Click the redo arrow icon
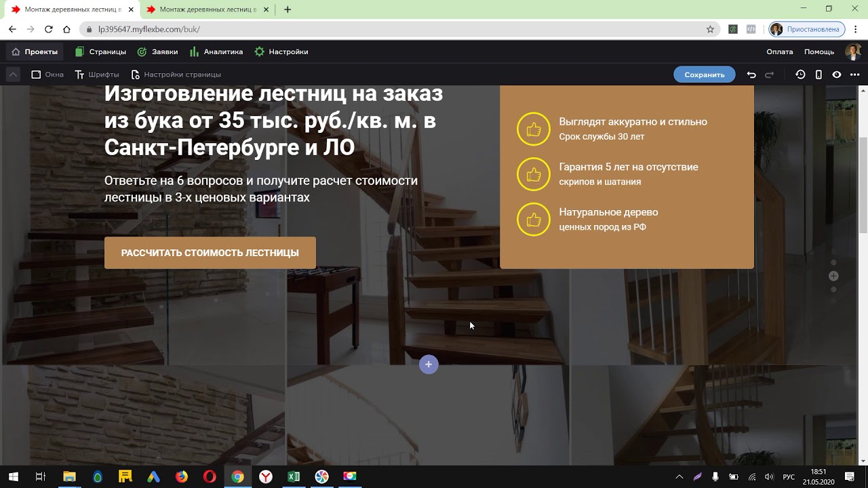The image size is (868, 488). tap(769, 75)
